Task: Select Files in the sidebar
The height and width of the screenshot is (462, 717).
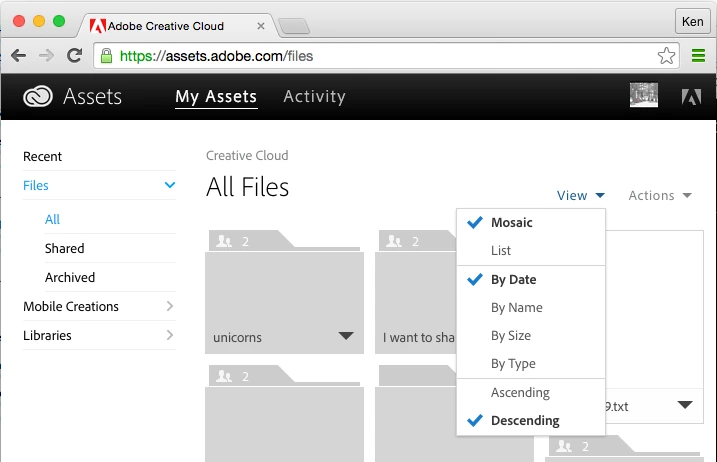Action: [36, 185]
